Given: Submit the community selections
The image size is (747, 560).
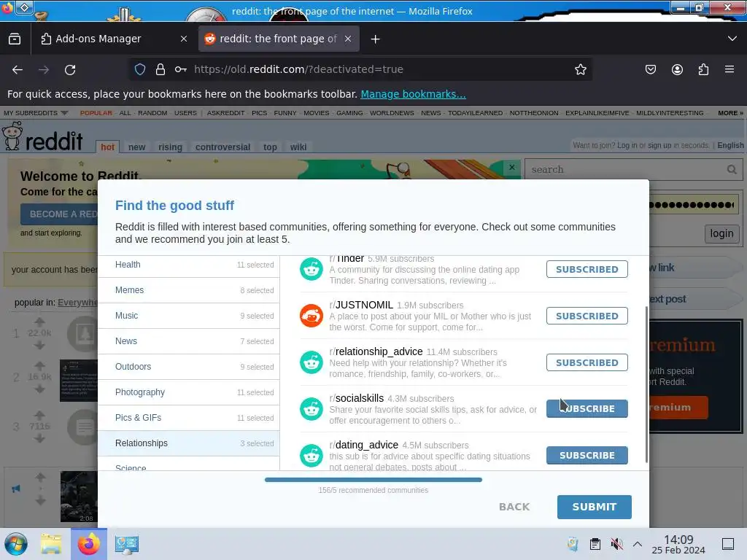Looking at the screenshot, I should tap(594, 507).
